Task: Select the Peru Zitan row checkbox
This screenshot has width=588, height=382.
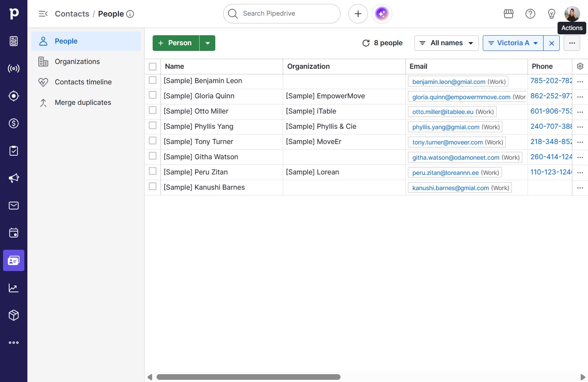Action: tap(153, 171)
